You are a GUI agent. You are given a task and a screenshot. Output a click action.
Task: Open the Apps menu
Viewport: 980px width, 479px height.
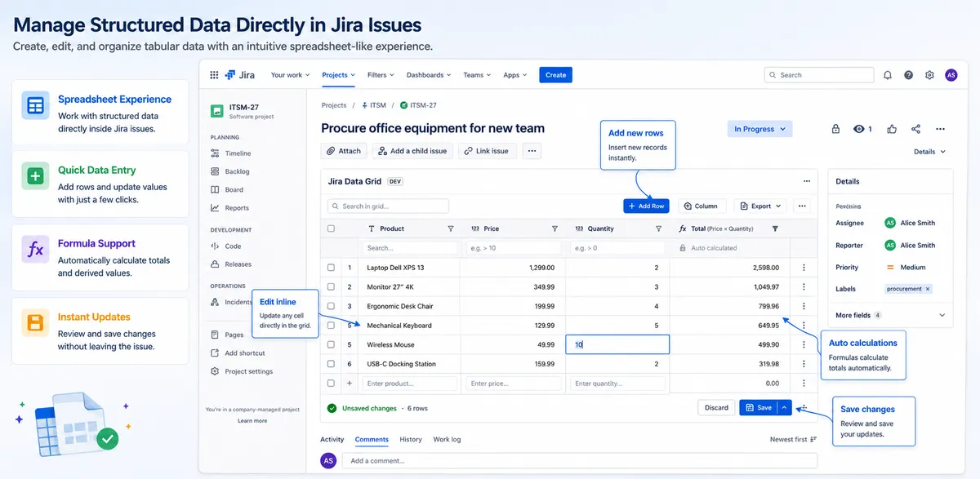pos(515,75)
